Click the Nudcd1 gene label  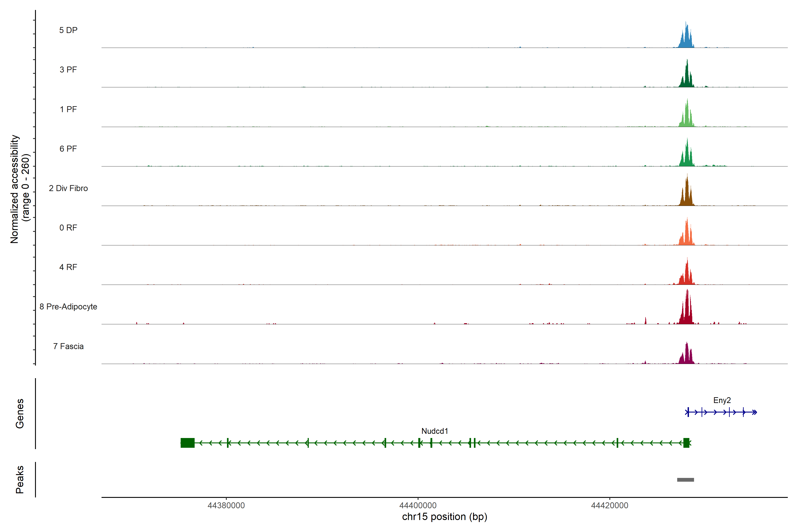[435, 431]
